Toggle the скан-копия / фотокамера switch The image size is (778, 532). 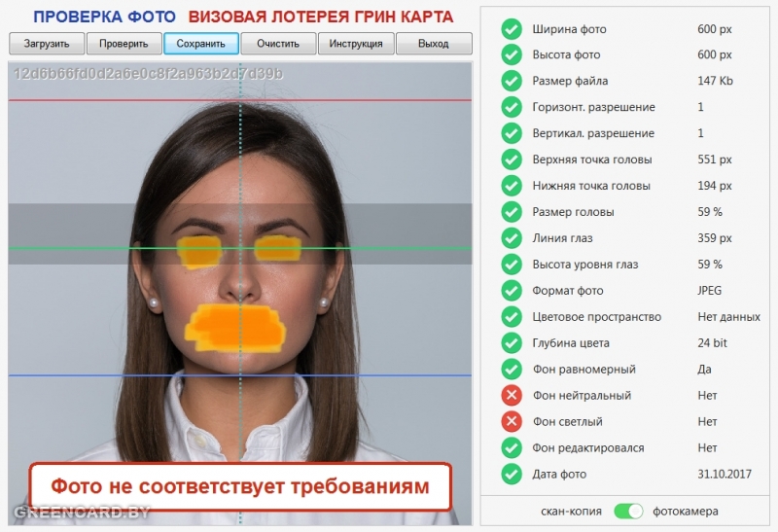[x=628, y=512]
